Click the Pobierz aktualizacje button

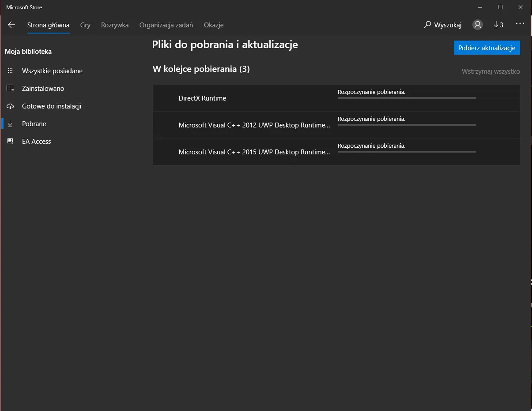click(487, 47)
